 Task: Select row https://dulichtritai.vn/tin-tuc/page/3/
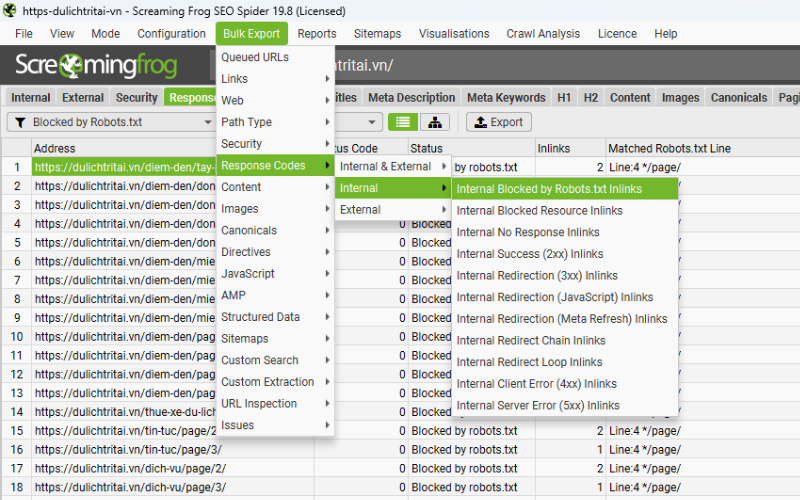pos(128,450)
